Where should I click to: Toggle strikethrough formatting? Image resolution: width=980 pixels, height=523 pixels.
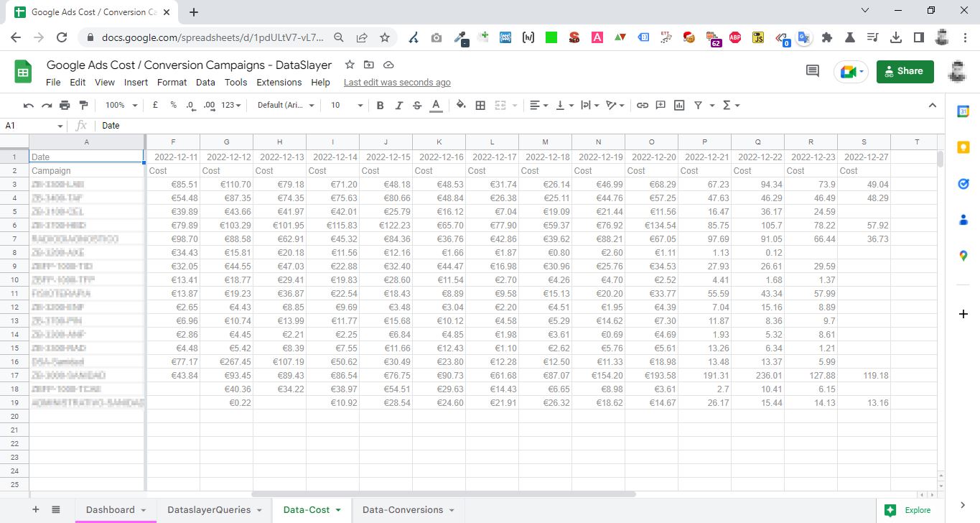click(x=417, y=105)
